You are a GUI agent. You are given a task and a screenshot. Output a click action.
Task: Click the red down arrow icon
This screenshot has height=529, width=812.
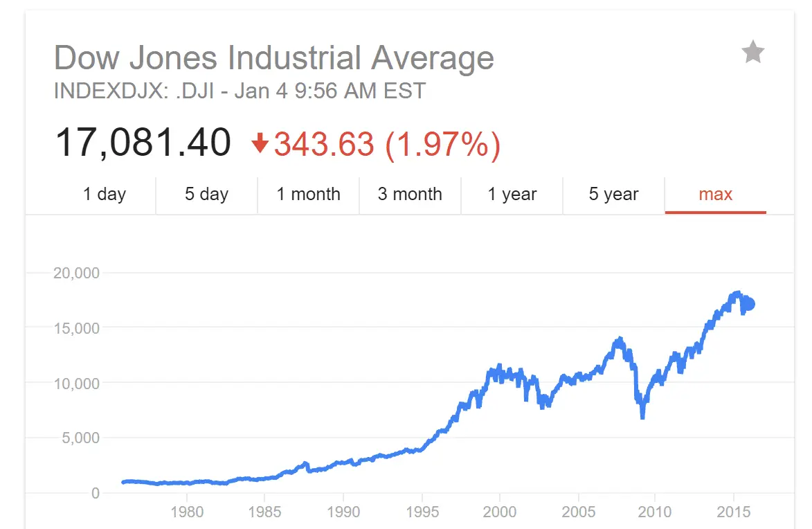[260, 144]
